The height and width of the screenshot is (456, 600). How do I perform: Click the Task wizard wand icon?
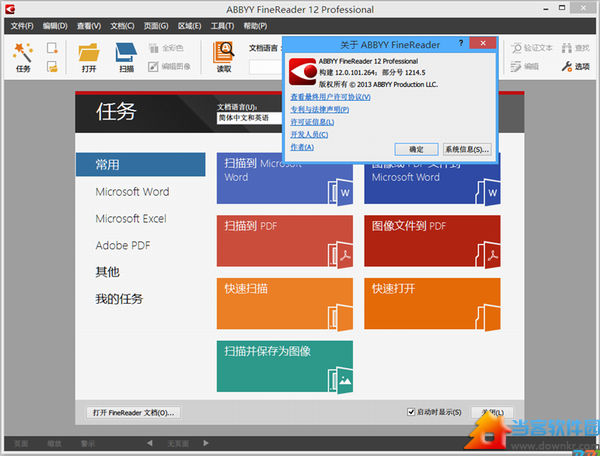tap(23, 57)
